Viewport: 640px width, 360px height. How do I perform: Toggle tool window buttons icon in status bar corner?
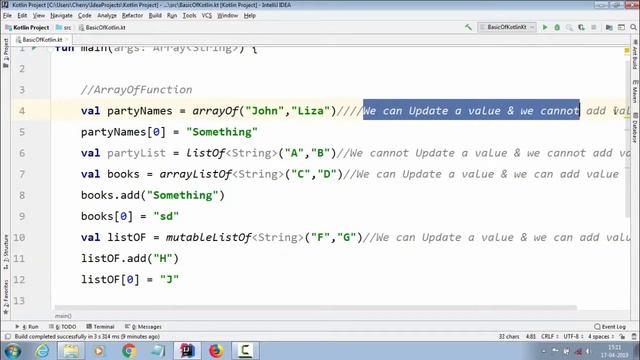7,337
